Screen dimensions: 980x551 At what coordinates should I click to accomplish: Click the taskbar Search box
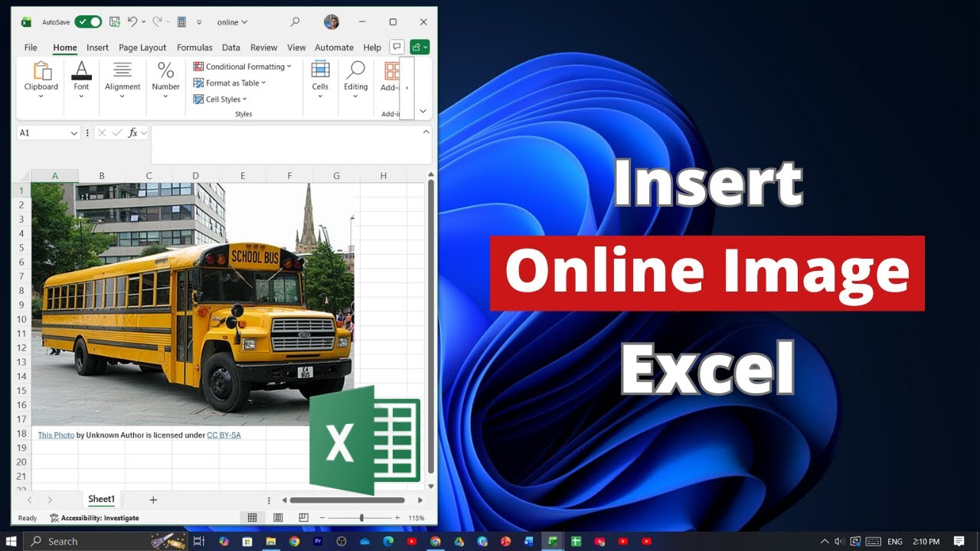106,541
